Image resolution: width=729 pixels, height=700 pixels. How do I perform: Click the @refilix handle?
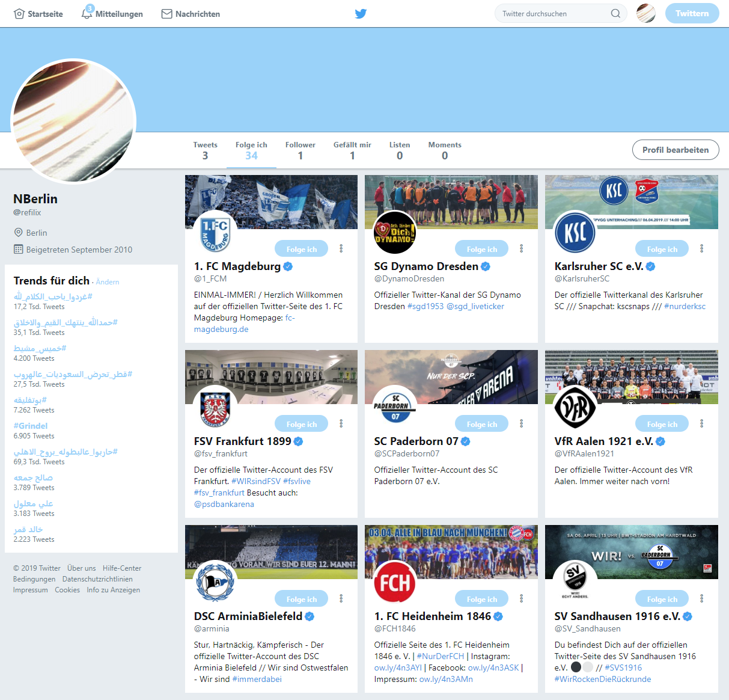point(27,212)
